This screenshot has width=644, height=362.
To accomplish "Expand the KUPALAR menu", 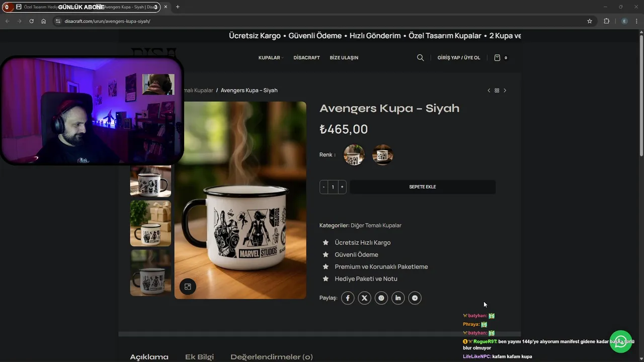I will 271,58.
